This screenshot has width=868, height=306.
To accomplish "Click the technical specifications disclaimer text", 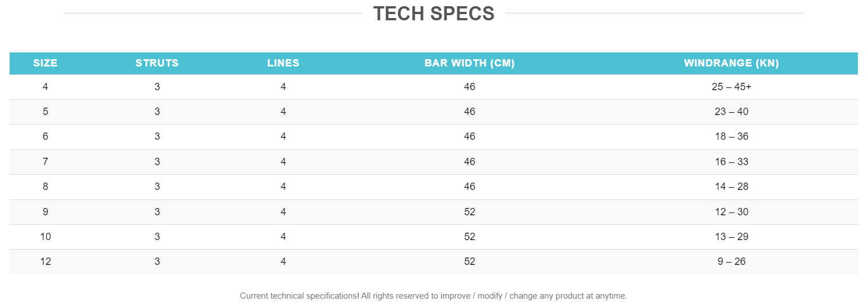I will tap(433, 296).
